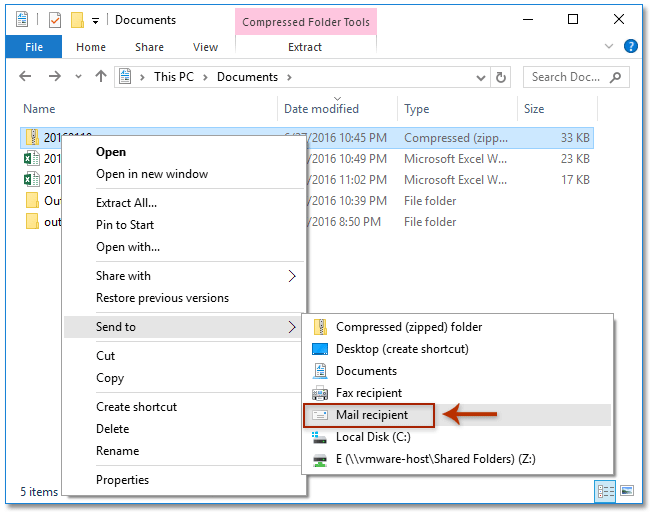Open the address bar history dropdown

click(485, 76)
